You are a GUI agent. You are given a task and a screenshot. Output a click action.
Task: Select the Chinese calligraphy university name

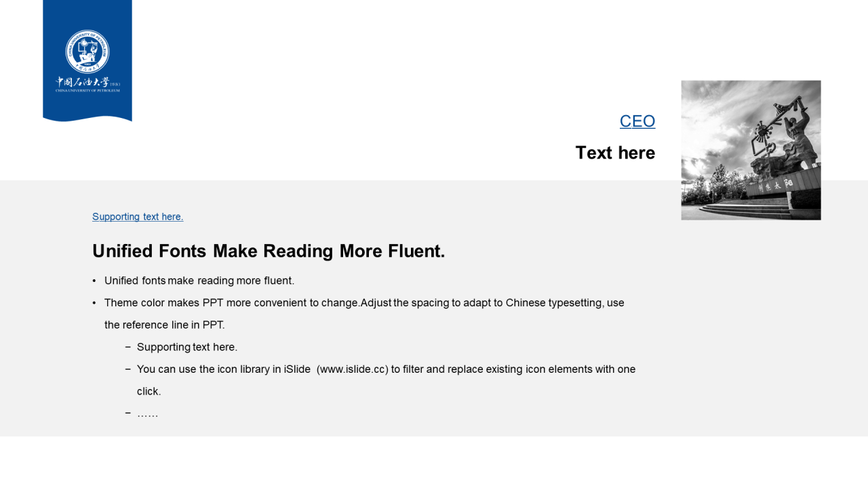[x=83, y=82]
